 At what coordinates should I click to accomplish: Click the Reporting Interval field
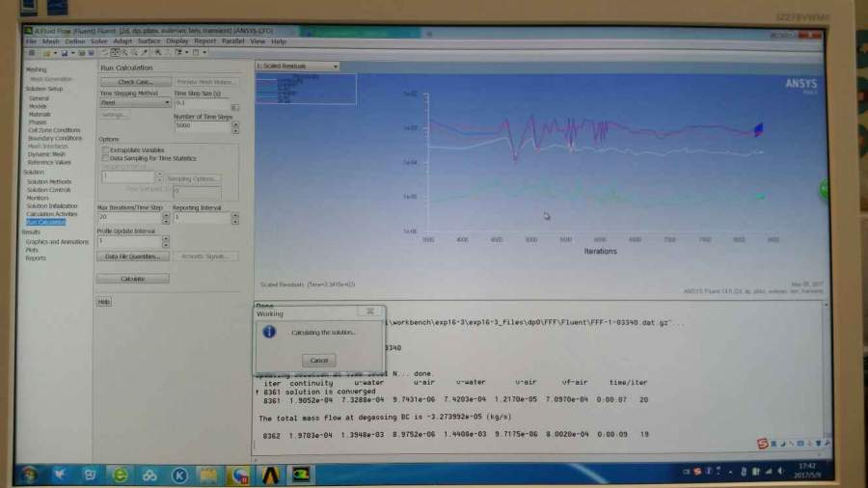tap(203, 217)
